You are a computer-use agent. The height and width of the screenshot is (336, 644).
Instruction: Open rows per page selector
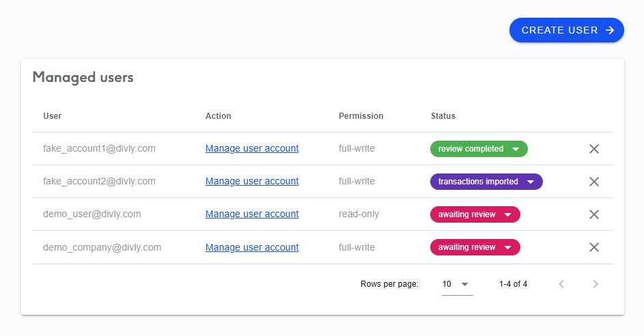tap(457, 284)
